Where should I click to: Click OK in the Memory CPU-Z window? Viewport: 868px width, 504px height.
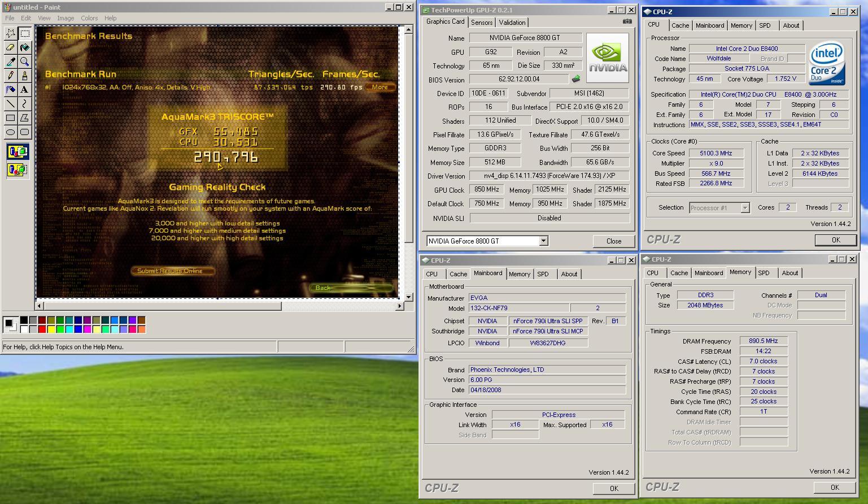coord(835,488)
